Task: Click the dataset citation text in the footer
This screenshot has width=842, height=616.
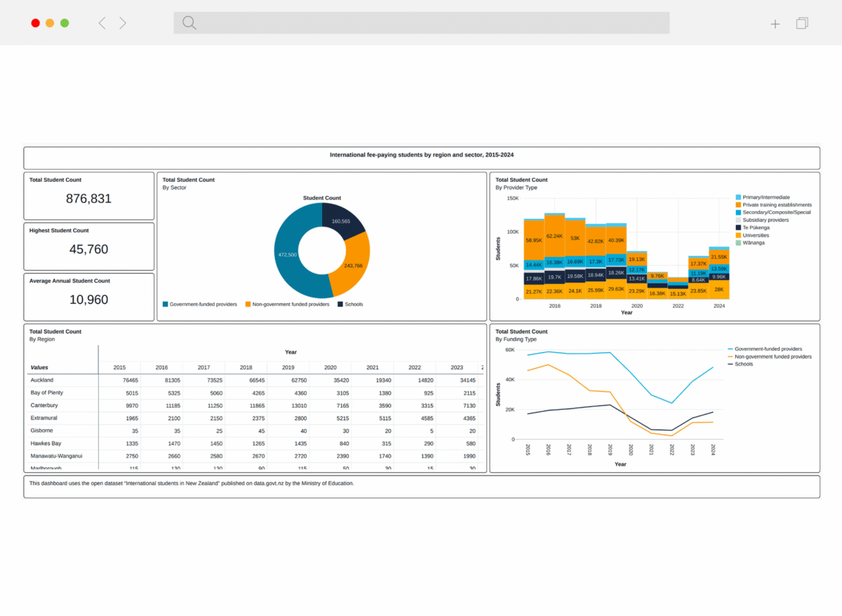Action: click(x=190, y=483)
